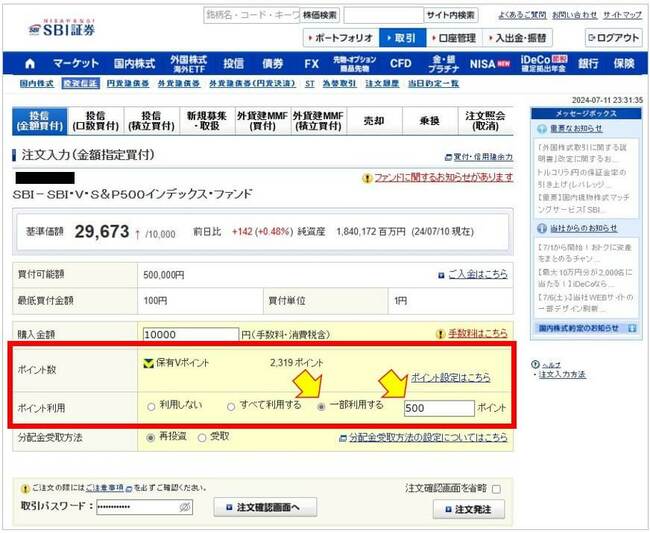Click the 購入金額 input field
650x533 pixels.
(191, 334)
